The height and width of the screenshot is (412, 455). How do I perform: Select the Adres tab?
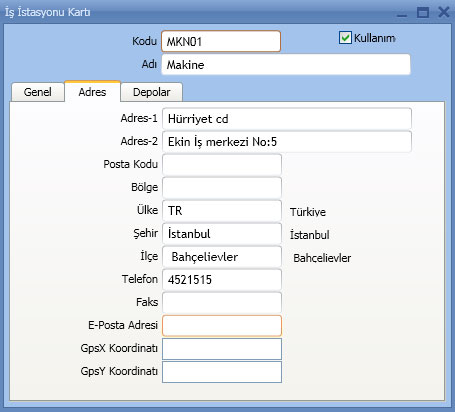tap(92, 92)
